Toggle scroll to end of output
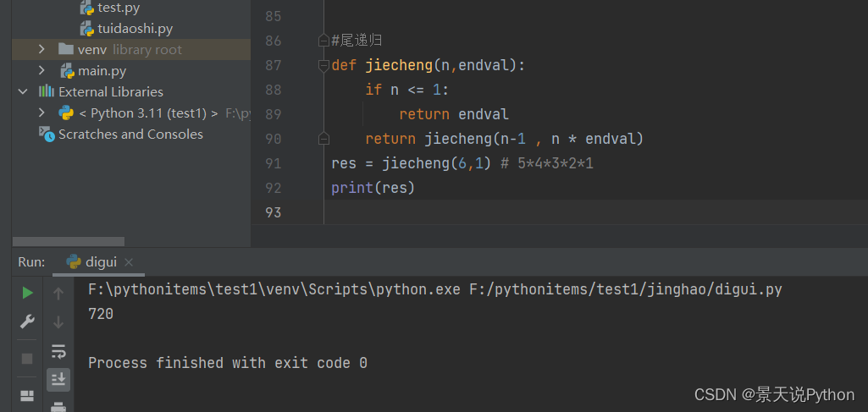The width and height of the screenshot is (868, 412). (x=58, y=379)
